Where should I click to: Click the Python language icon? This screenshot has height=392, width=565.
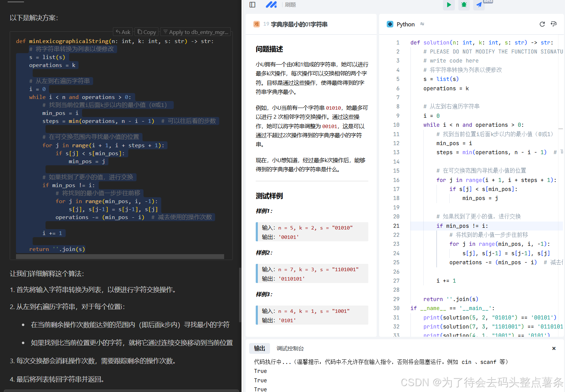[390, 24]
